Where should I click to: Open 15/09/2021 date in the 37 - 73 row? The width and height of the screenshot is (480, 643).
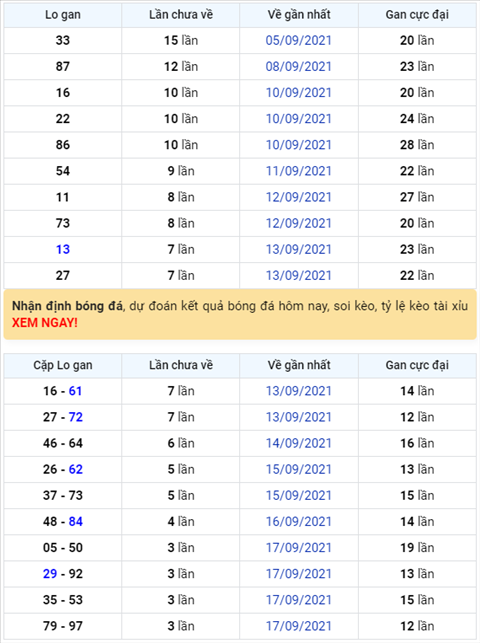coord(298,495)
